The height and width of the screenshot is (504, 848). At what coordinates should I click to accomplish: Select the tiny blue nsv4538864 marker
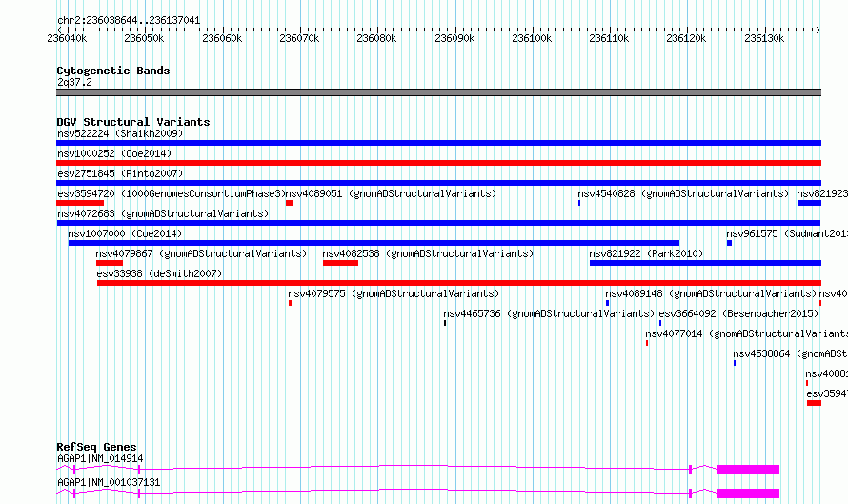coord(735,363)
